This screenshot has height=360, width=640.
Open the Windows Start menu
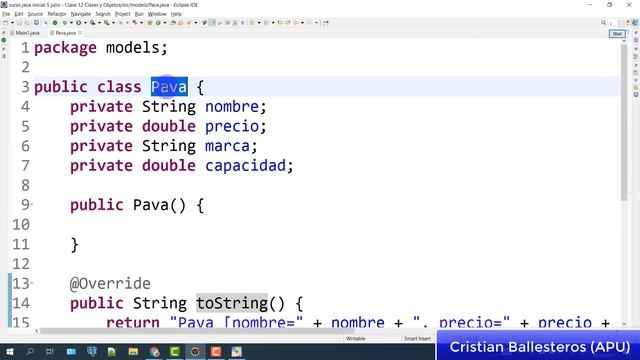click(9, 351)
